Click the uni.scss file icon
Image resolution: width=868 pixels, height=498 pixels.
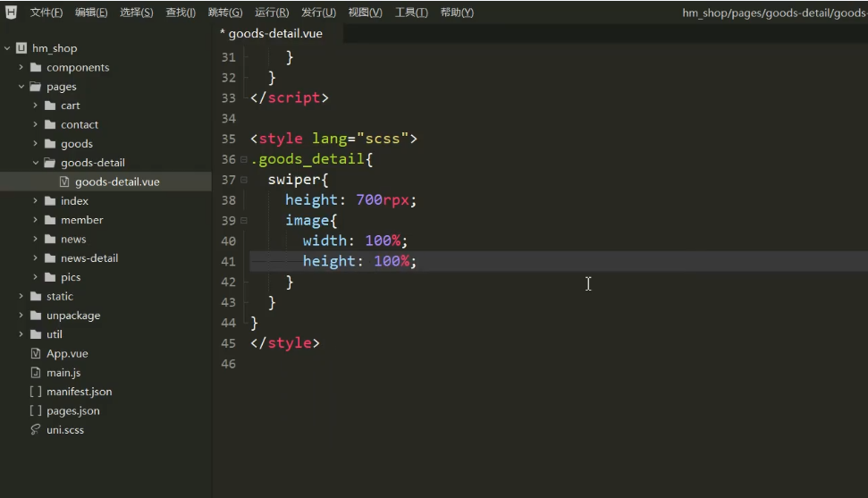click(36, 429)
